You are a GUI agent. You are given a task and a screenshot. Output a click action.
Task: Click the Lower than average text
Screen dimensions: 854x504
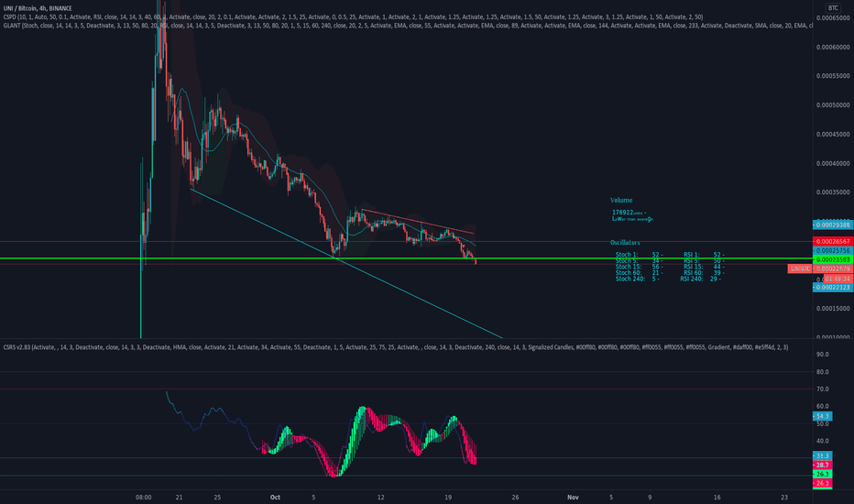[x=632, y=219]
